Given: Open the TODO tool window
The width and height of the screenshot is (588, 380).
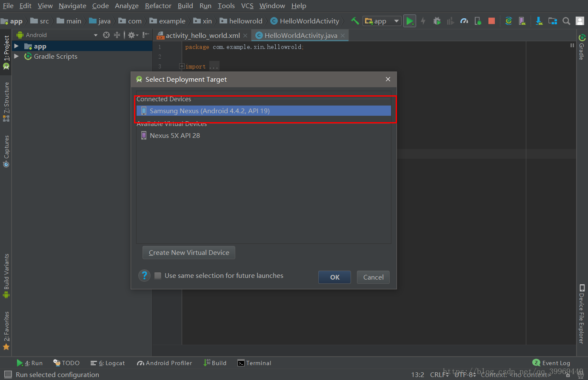Looking at the screenshot, I should tap(66, 363).
